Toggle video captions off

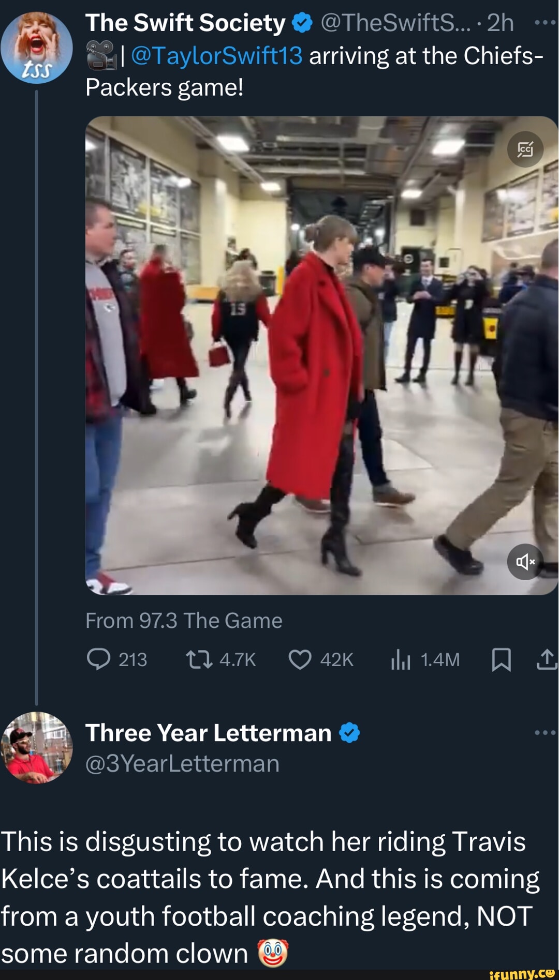click(x=525, y=149)
